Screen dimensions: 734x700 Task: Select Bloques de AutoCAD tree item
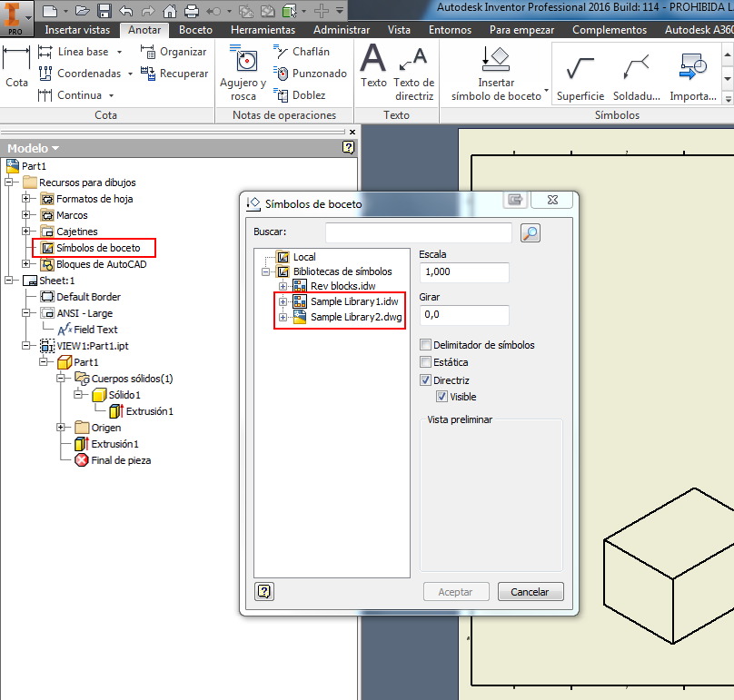101,264
